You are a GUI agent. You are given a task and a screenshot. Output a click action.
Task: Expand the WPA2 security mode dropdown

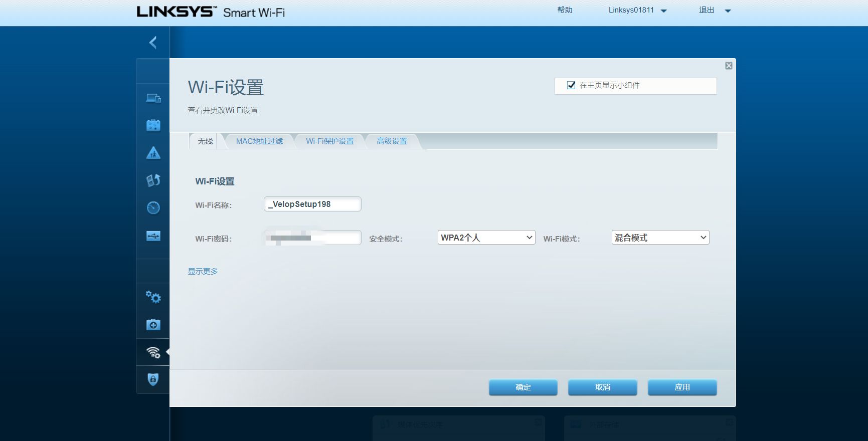pyautogui.click(x=486, y=238)
